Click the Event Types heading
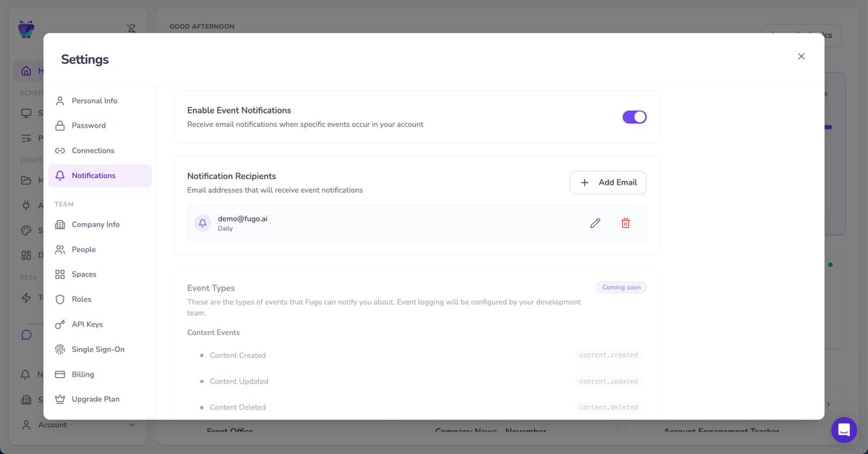868x454 pixels. 211,287
